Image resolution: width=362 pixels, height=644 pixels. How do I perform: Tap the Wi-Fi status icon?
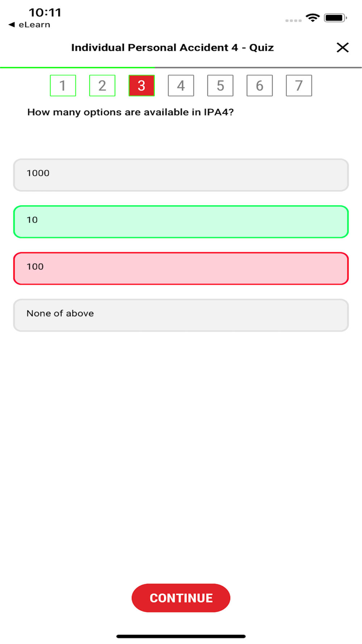[x=313, y=17]
